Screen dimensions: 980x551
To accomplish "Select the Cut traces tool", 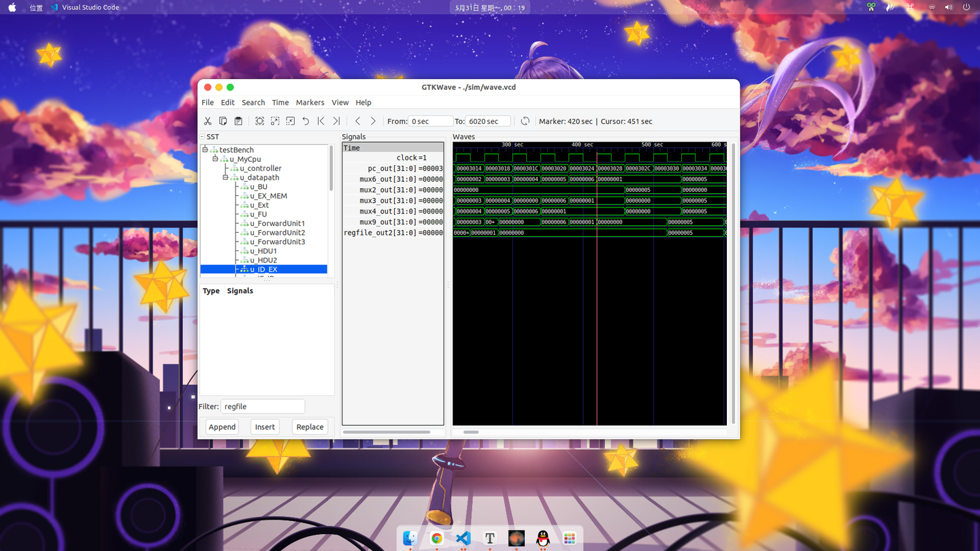I will point(208,121).
